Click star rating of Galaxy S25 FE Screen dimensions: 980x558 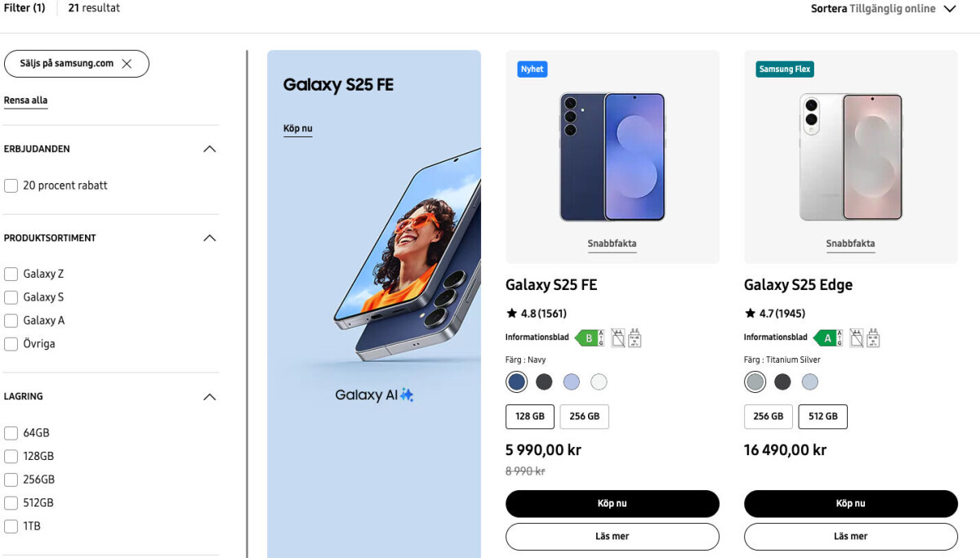point(537,313)
